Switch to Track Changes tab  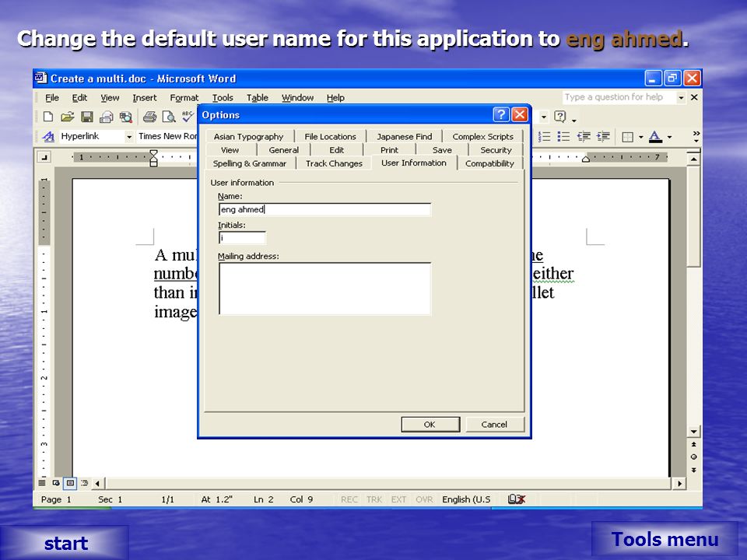(x=334, y=163)
